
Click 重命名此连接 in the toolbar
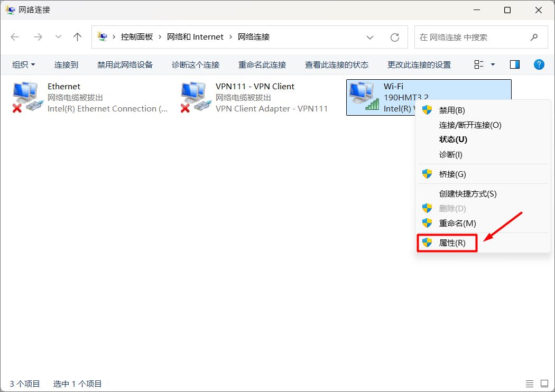[262, 65]
